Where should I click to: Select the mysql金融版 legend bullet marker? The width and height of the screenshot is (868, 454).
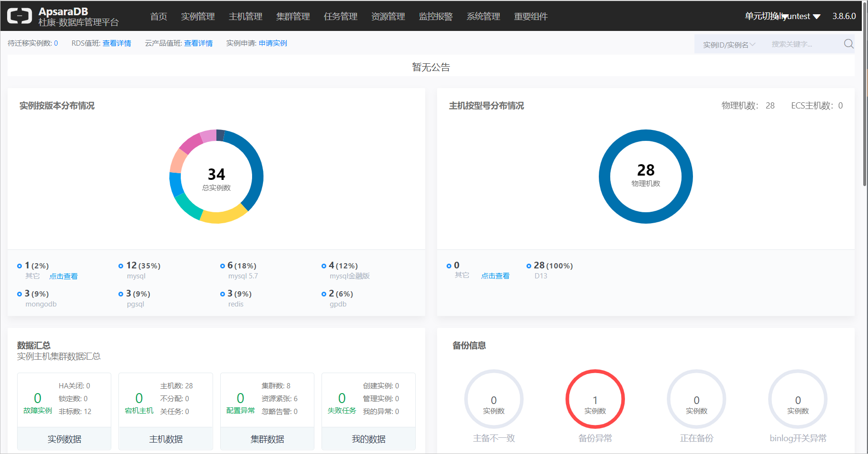(x=324, y=266)
